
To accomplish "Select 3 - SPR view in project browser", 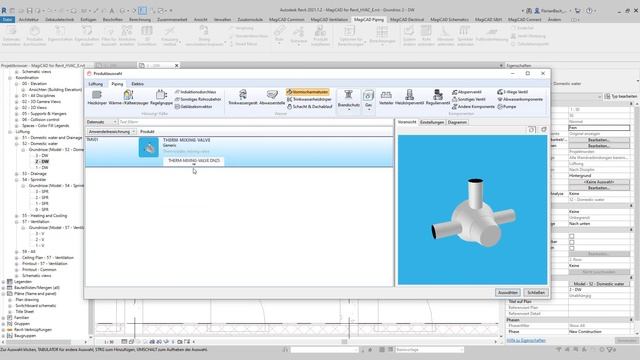I will (42, 192).
